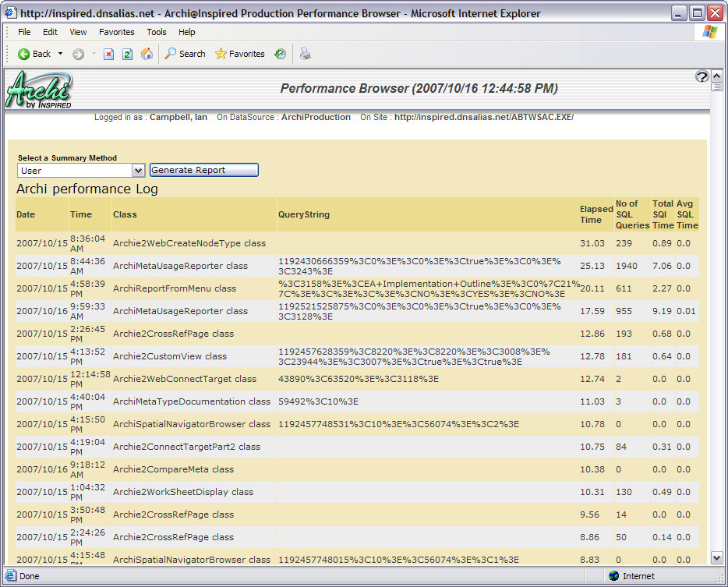The width and height of the screenshot is (728, 587).
Task: Expand the Back button history dropdown
Action: (61, 54)
